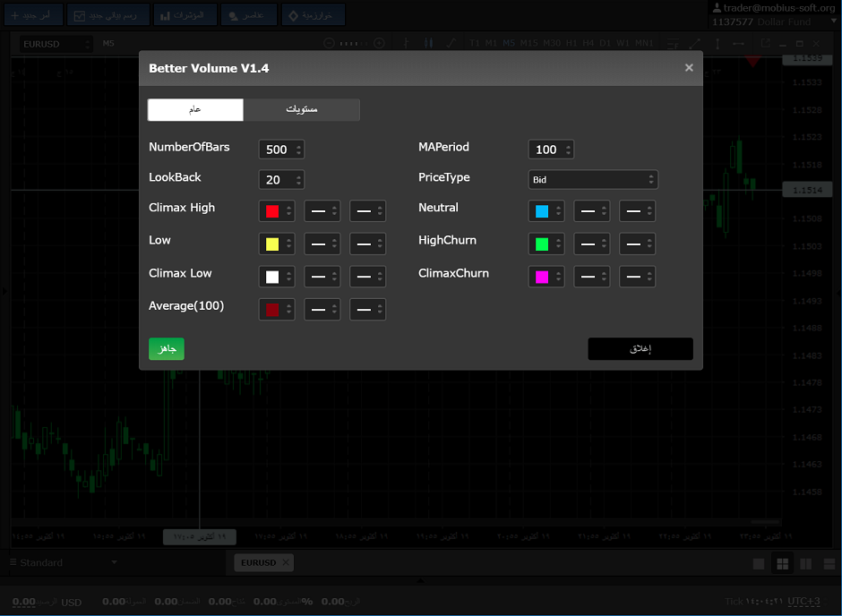Open the EURUSD symbol selector in the chart toolbar
Viewport: 842px width, 616px height.
[x=56, y=44]
